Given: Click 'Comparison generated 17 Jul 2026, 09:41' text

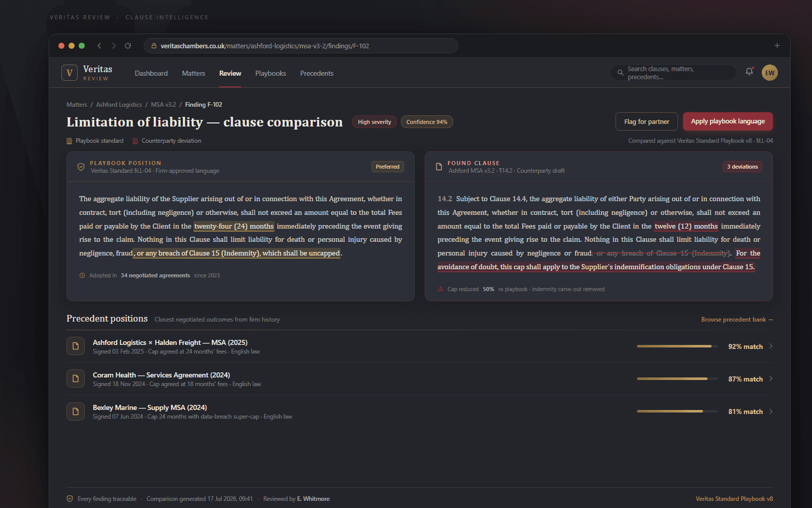Looking at the screenshot, I should click(x=199, y=499).
